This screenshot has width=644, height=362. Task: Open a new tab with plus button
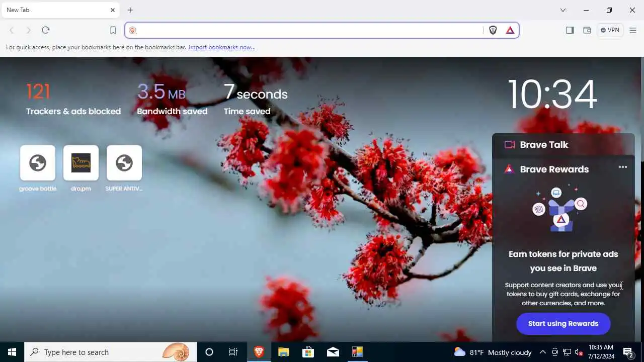click(x=130, y=10)
